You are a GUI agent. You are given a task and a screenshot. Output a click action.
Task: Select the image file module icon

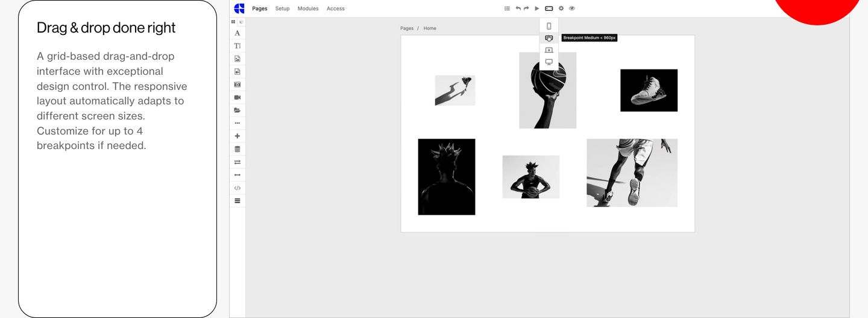tap(237, 59)
